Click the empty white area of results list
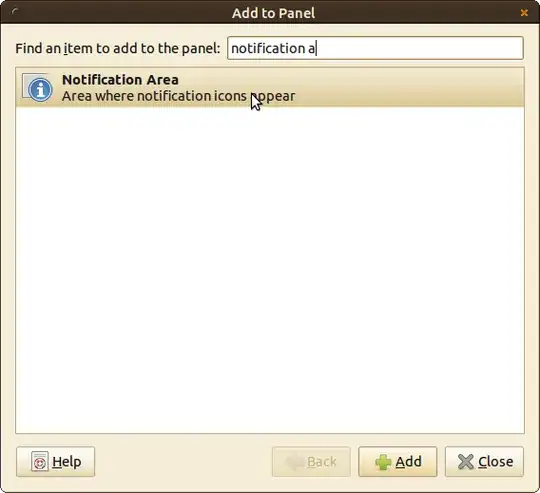 (270, 270)
